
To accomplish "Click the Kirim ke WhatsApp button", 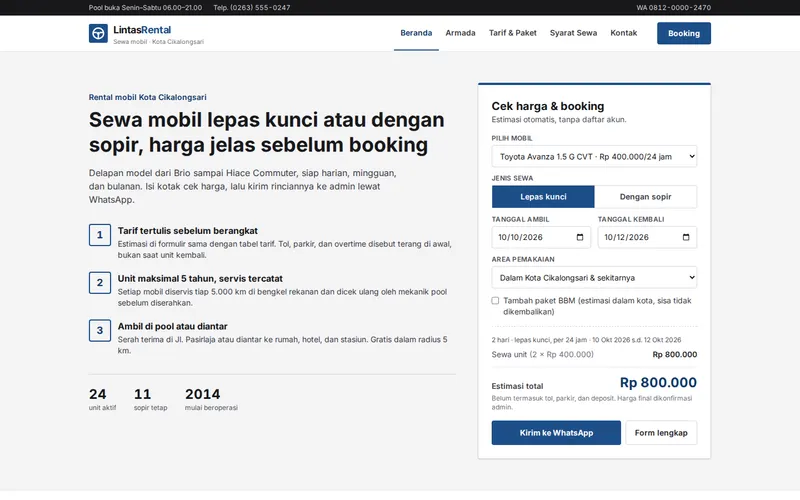I will point(556,433).
